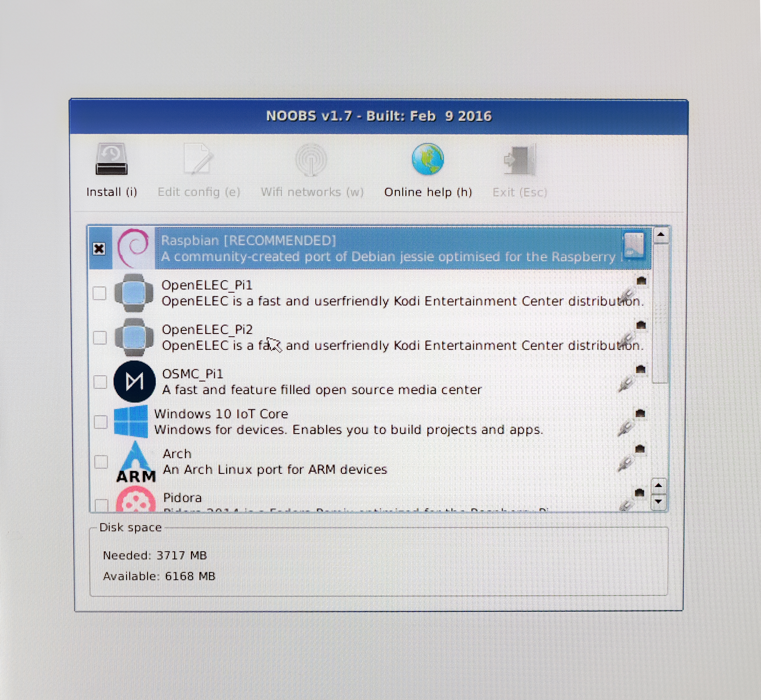Click the 'Disk space' group label
Screen dimensions: 761x700
click(x=131, y=527)
